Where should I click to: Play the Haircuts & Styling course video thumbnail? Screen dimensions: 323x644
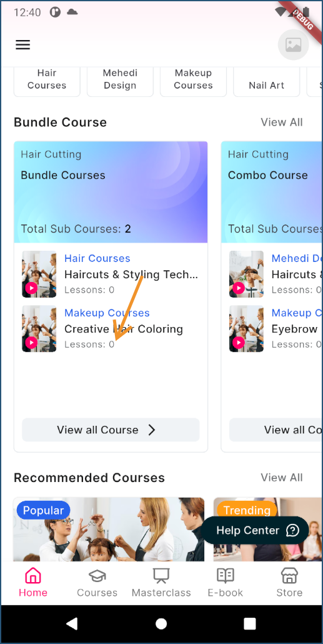coord(39,274)
